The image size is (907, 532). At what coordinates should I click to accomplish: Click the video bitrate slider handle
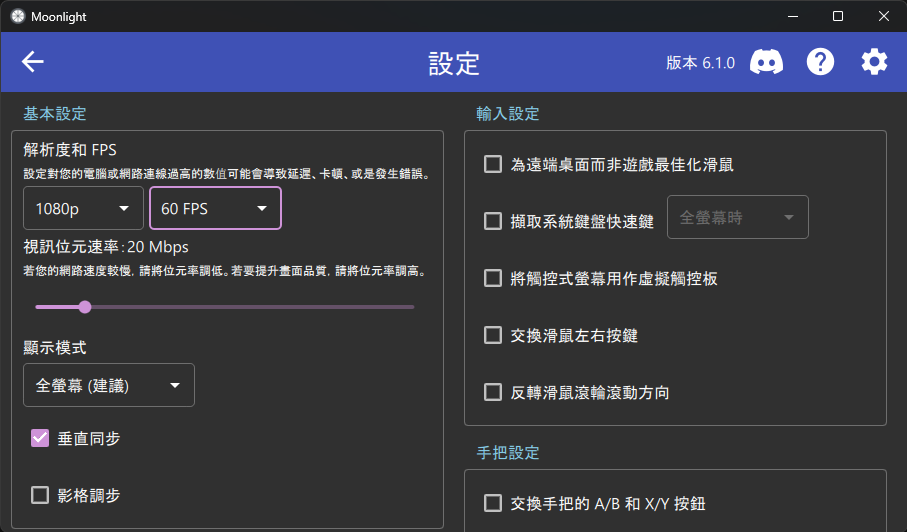click(85, 307)
